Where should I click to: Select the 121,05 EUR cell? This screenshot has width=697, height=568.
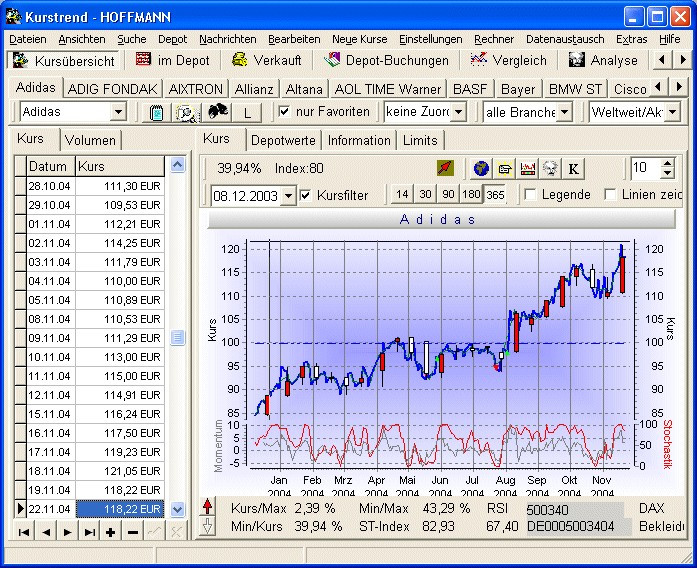(120, 471)
